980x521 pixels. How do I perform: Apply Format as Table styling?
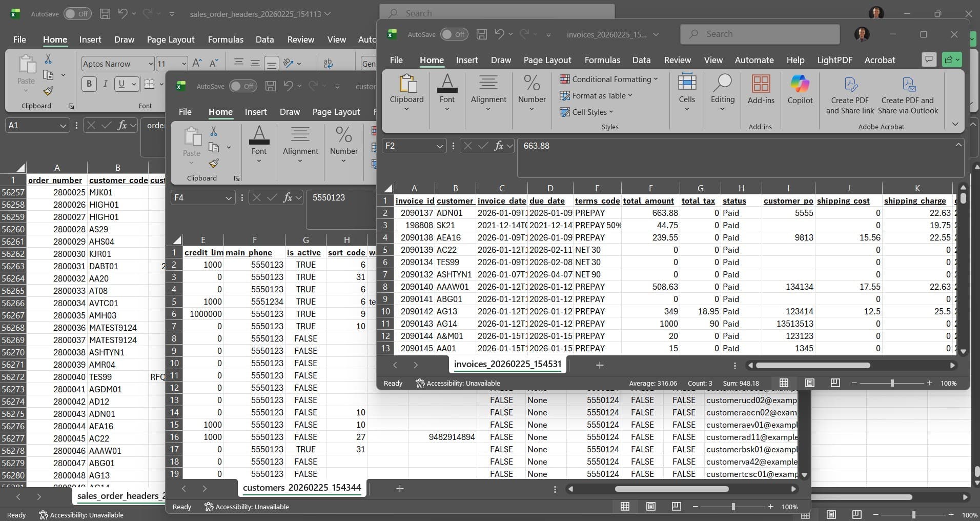[x=597, y=95]
